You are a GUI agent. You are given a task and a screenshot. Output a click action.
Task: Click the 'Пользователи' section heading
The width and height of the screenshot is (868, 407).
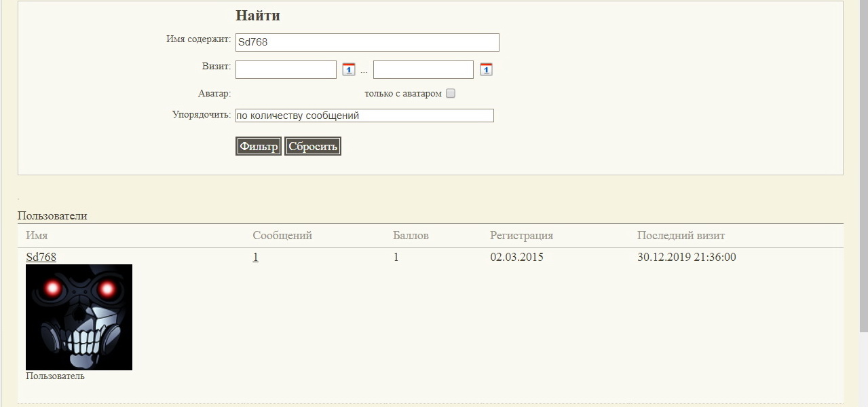tap(52, 215)
